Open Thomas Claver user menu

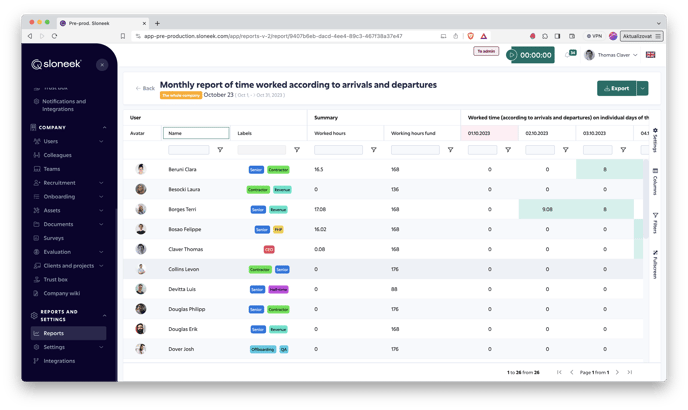pyautogui.click(x=612, y=55)
